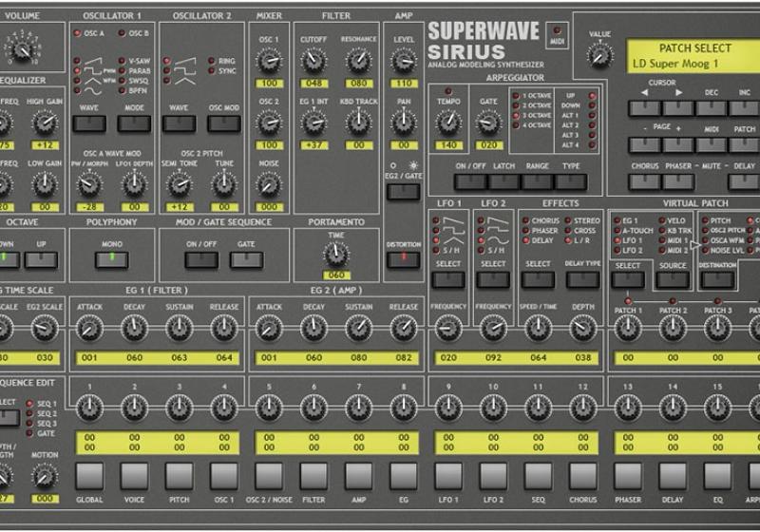Click the cursor right arrow button
Image resolution: width=760 pixels, height=532 pixels.
tap(680, 107)
